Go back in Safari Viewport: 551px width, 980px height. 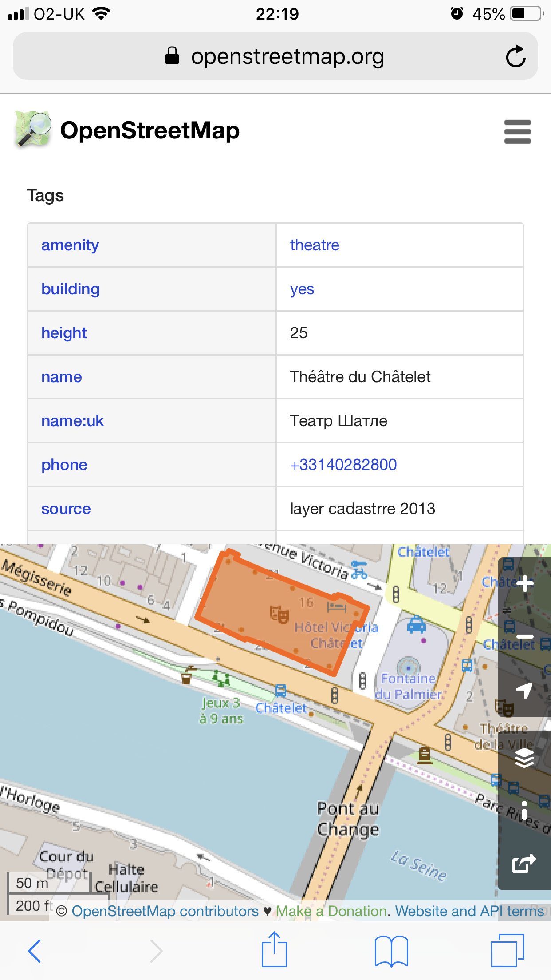pos(35,951)
